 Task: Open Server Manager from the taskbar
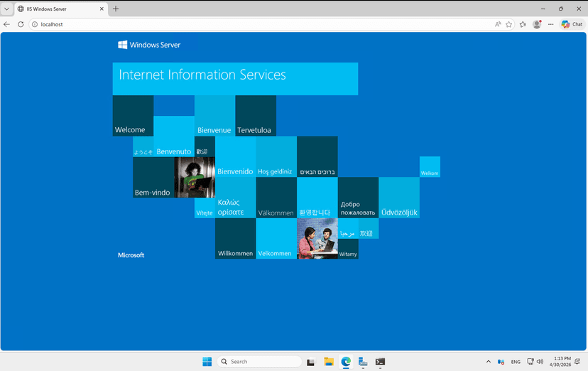tap(363, 362)
